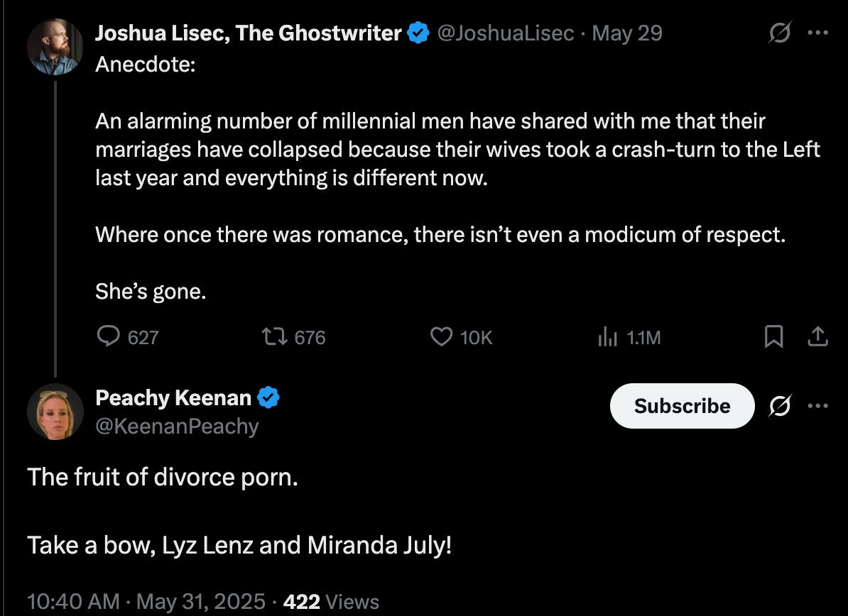This screenshot has height=616, width=848.
Task: View analytics showing 1.1M views
Action: coord(629,337)
